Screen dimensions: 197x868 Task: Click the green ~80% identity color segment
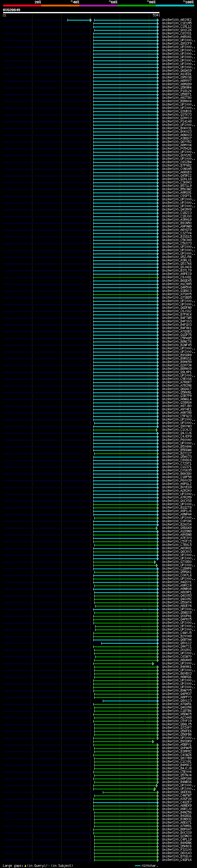click(137, 6)
